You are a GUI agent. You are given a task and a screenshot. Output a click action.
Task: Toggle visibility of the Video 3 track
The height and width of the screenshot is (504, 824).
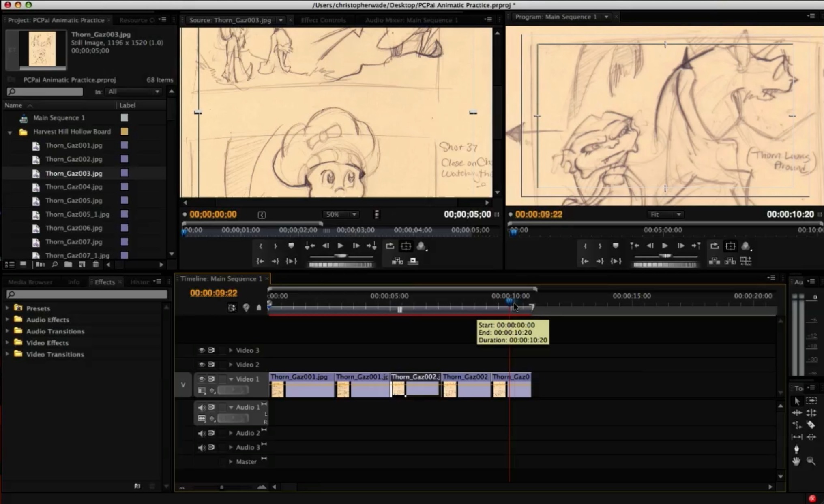click(202, 350)
